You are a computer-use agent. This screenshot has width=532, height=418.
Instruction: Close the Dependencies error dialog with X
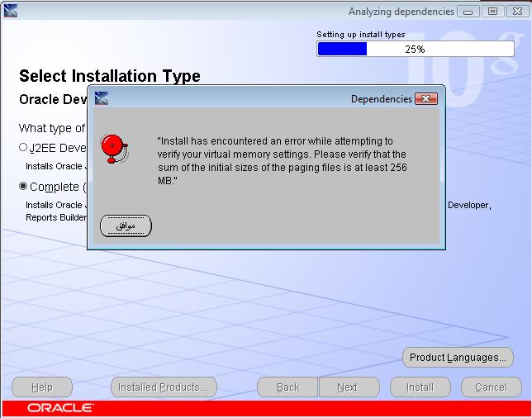426,98
